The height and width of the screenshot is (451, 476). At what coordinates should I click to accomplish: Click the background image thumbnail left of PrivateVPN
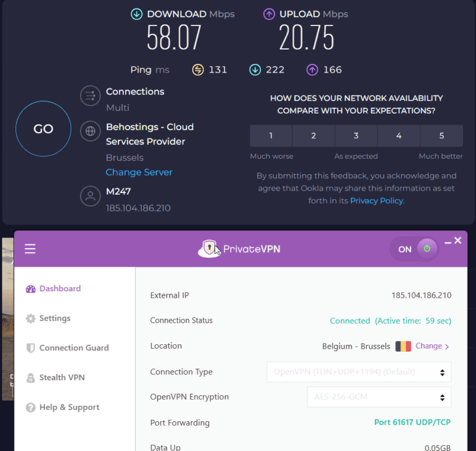tap(8, 319)
